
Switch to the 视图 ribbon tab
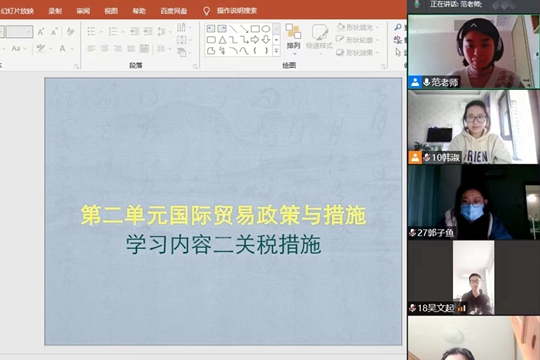111,11
